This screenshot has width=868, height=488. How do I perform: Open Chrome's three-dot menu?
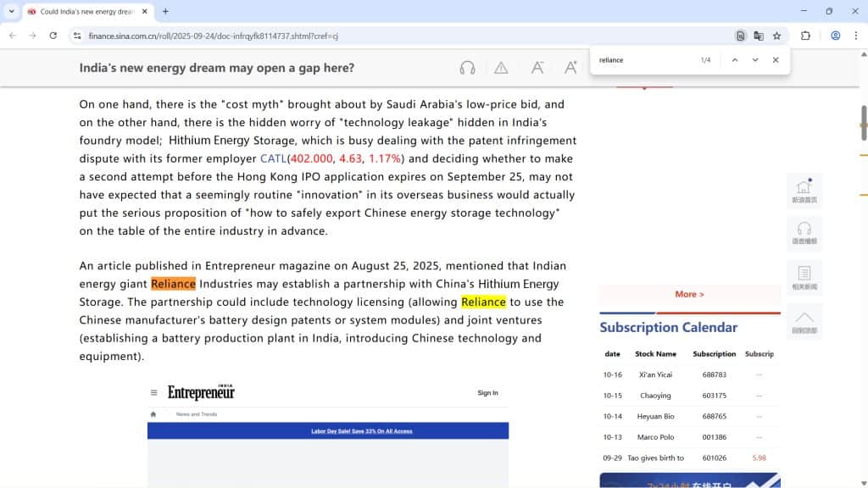(856, 36)
